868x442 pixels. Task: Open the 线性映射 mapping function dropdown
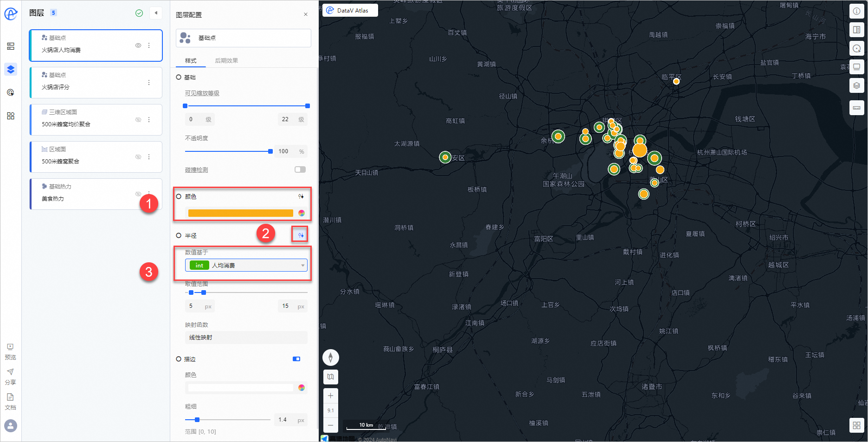[246, 338]
